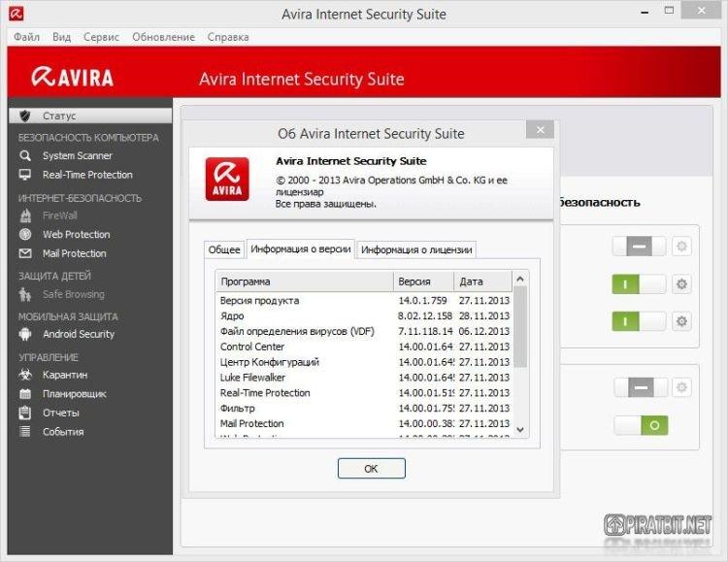Open the Файл menu

(x=26, y=37)
